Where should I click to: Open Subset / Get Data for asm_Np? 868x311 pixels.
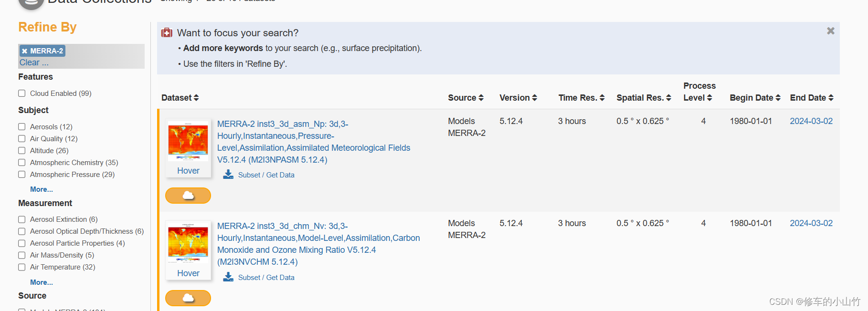pos(266,175)
